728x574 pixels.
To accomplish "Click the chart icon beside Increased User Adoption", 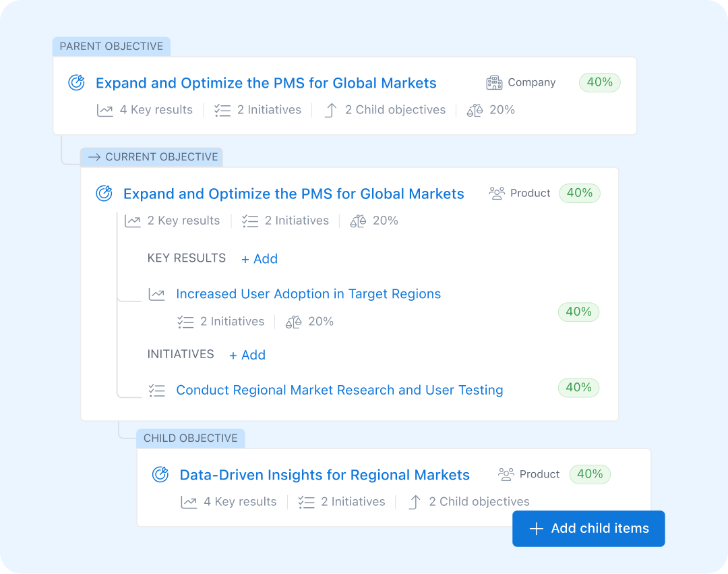I will click(x=156, y=295).
